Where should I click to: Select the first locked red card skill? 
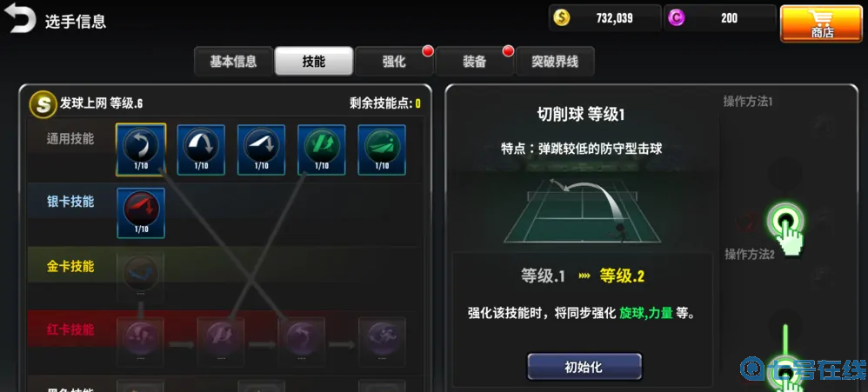(141, 340)
